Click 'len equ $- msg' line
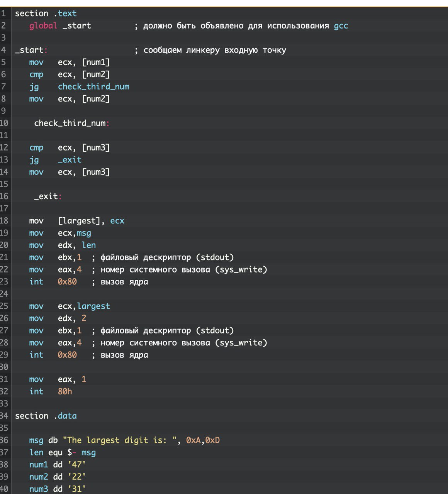 [x=63, y=452]
